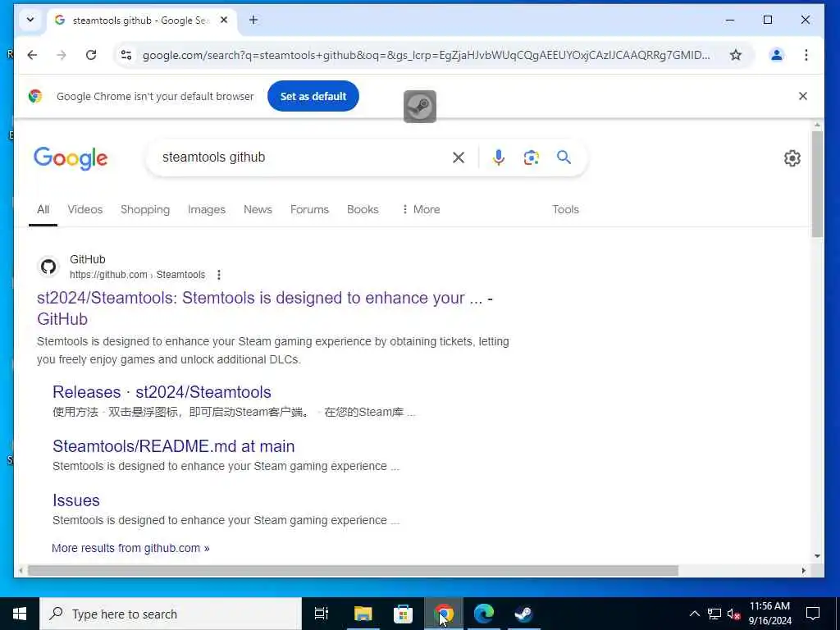840x630 pixels.
Task: Click the horizontal page scrollbar thumb
Action: click(x=353, y=571)
